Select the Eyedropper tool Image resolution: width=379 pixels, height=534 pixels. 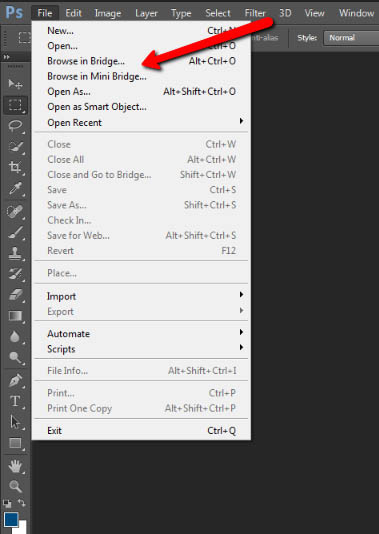click(15, 188)
